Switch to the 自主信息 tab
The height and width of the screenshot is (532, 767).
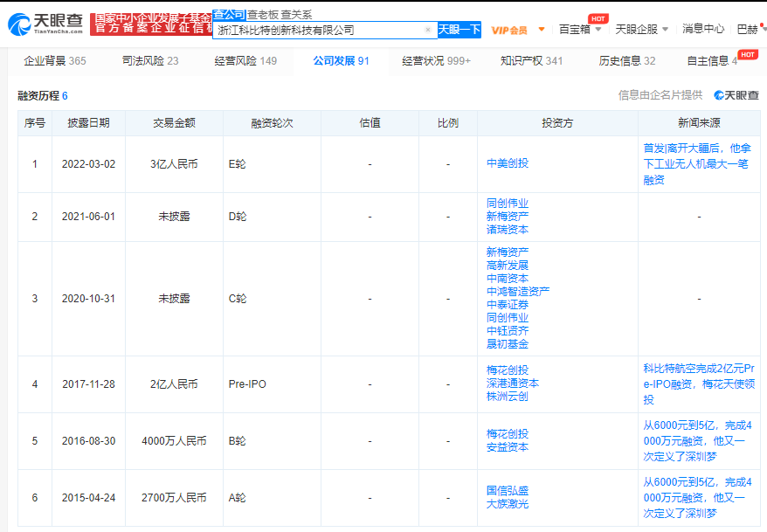click(x=712, y=60)
